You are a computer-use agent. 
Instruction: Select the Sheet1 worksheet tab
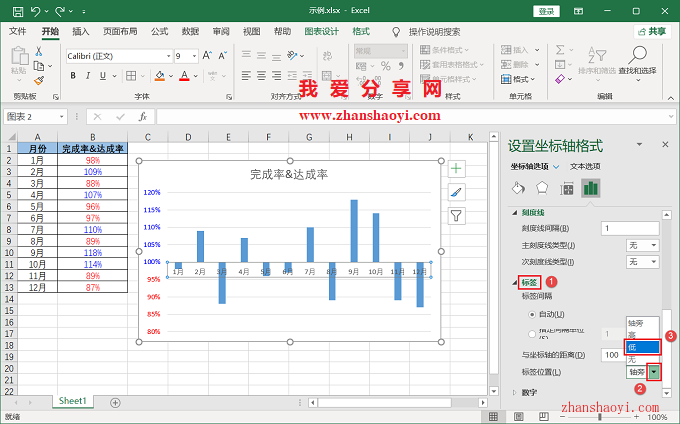point(72,401)
